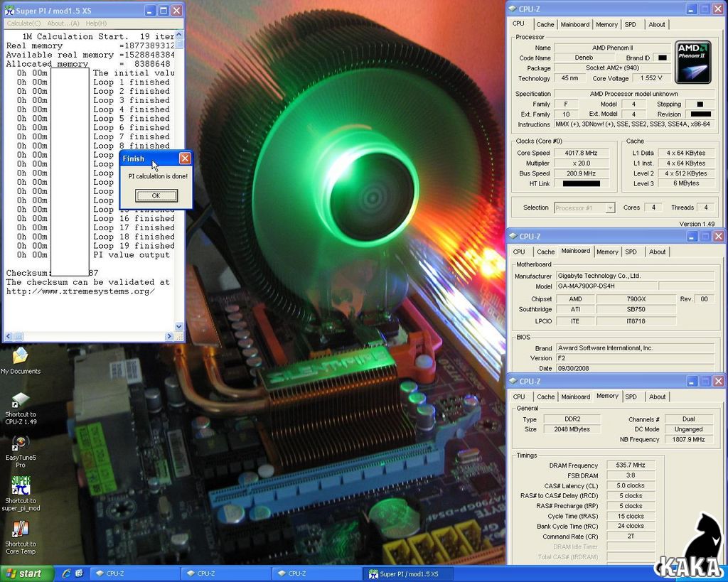The height and width of the screenshot is (582, 728).
Task: Launch the Shortcut to super_pi_mod icon
Action: click(21, 493)
